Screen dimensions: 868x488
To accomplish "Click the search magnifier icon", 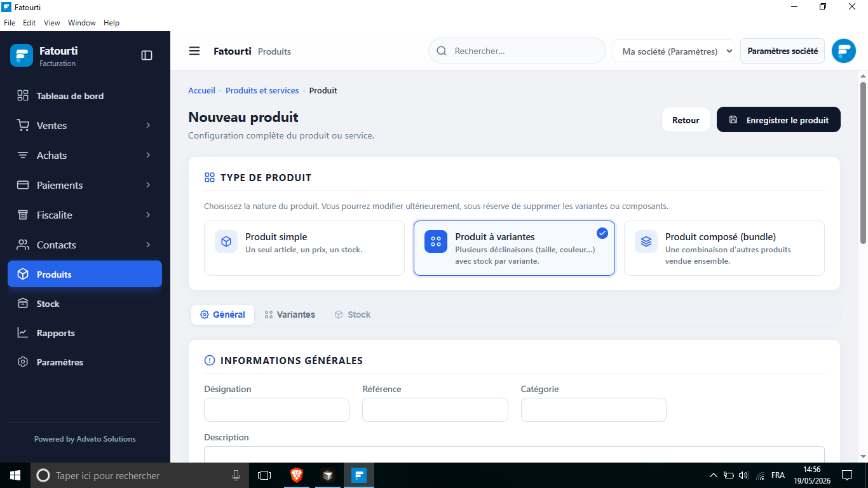I will pos(442,51).
